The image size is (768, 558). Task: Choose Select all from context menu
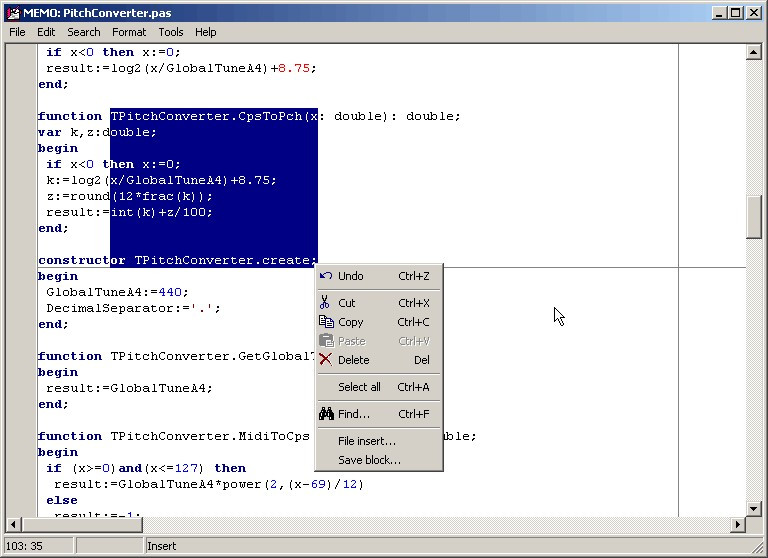click(379, 387)
